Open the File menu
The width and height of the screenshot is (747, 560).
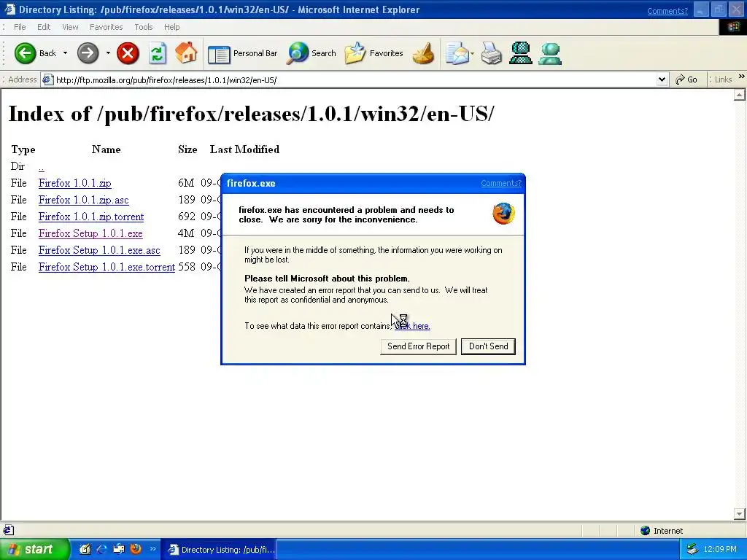click(20, 27)
